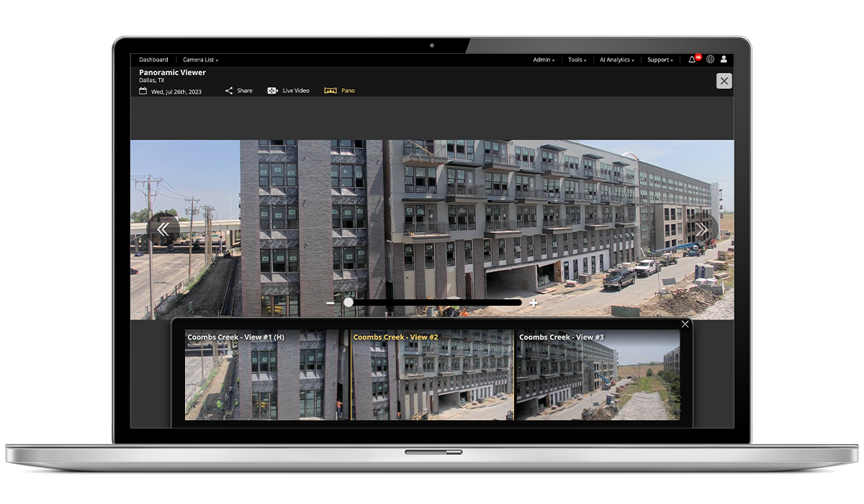Open the user profile icon
This screenshot has height=504, width=864.
(724, 60)
